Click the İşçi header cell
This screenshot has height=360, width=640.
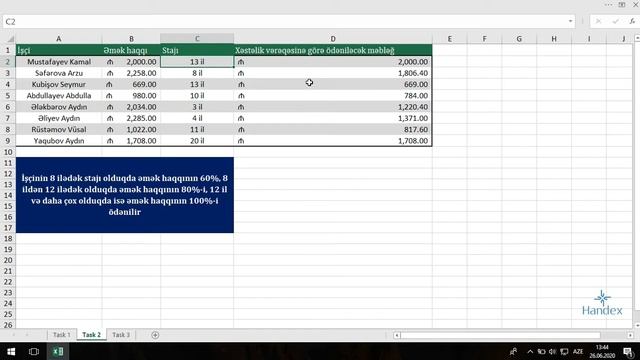click(x=59, y=51)
